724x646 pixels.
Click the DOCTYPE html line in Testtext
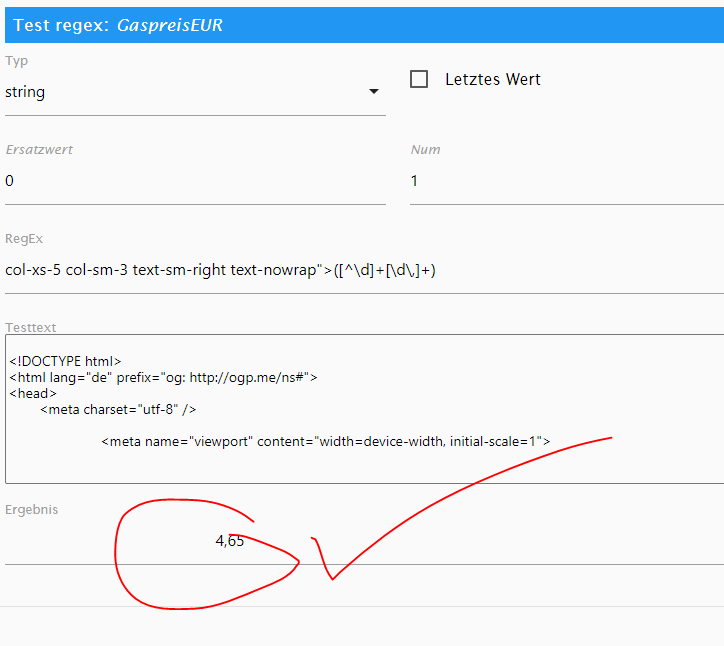65,361
